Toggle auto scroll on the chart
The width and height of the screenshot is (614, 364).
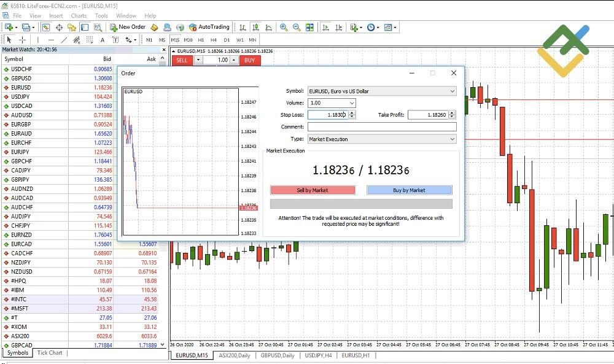324,27
